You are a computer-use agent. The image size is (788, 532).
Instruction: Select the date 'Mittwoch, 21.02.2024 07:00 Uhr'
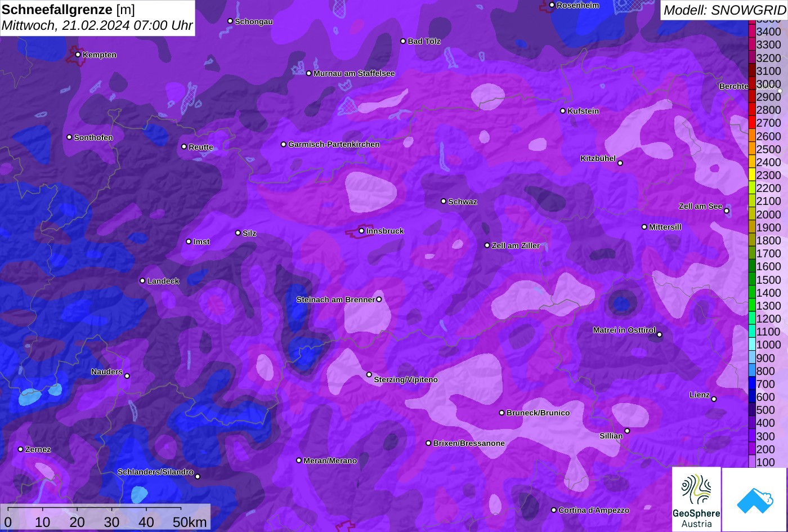97,25
